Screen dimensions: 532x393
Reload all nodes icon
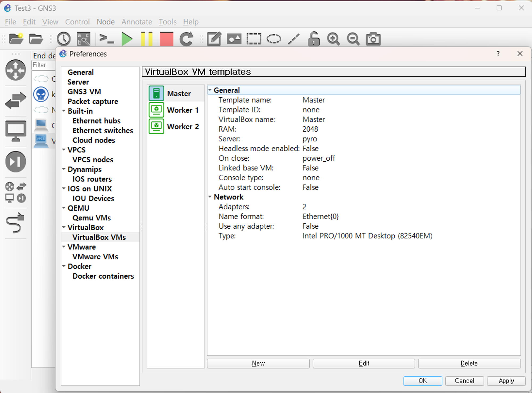186,39
